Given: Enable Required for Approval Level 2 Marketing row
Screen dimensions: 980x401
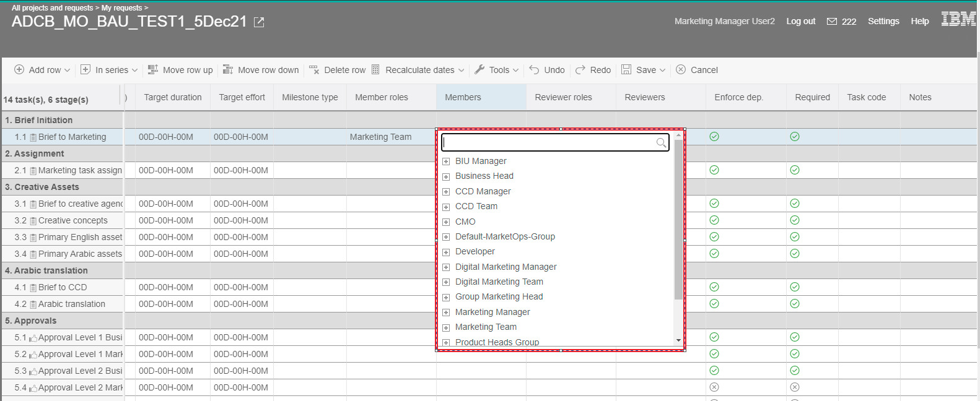Looking at the screenshot, I should [x=795, y=387].
